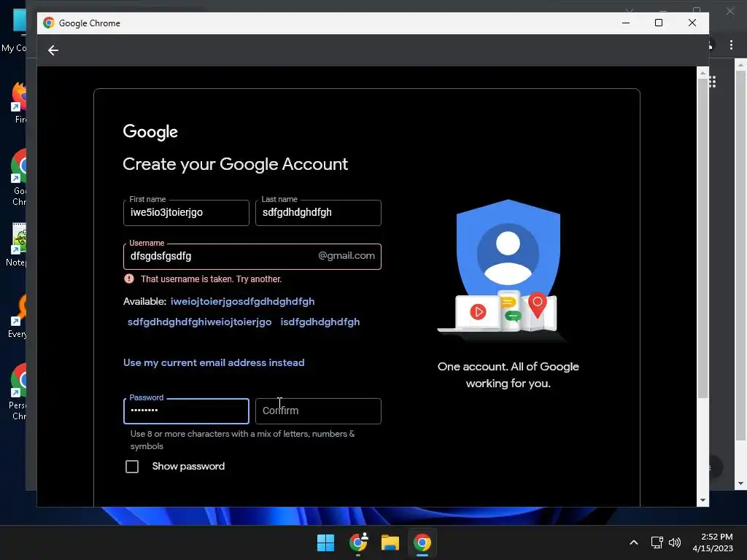Open network status in system tray
The height and width of the screenshot is (560, 747).
pos(657,542)
